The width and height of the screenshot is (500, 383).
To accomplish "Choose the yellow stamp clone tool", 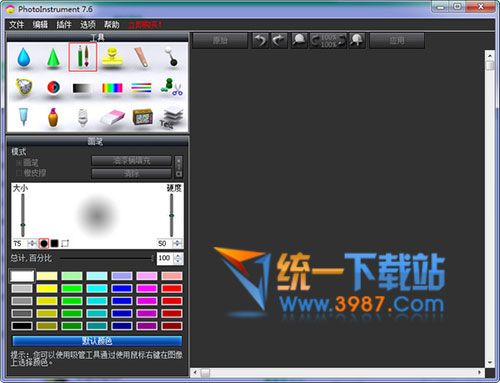I will 112,57.
